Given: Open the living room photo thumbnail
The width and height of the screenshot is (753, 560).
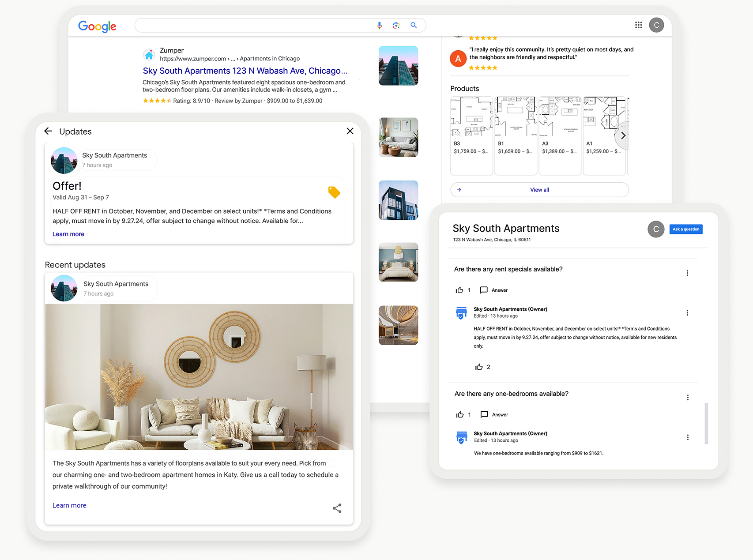Looking at the screenshot, I should 398,137.
